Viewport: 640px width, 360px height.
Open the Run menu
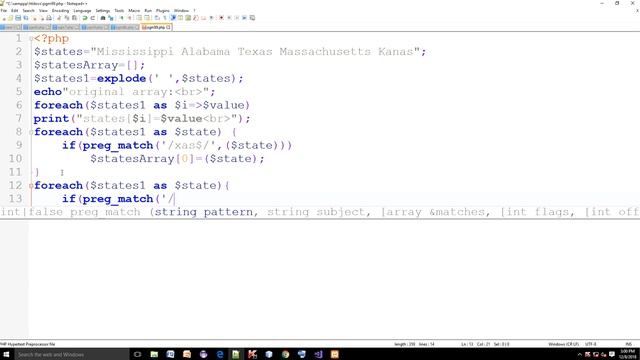pyautogui.click(x=148, y=11)
